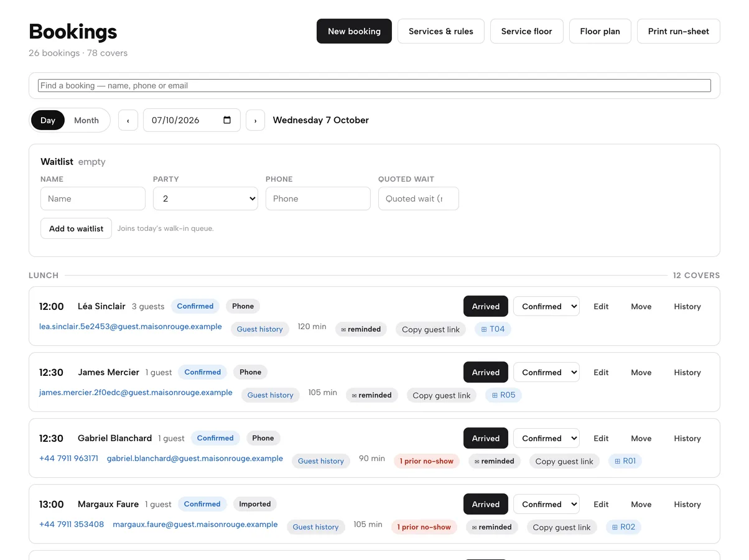Open status dropdown for Léa Sinclair
Viewport: 749px width, 560px height.
[546, 306]
